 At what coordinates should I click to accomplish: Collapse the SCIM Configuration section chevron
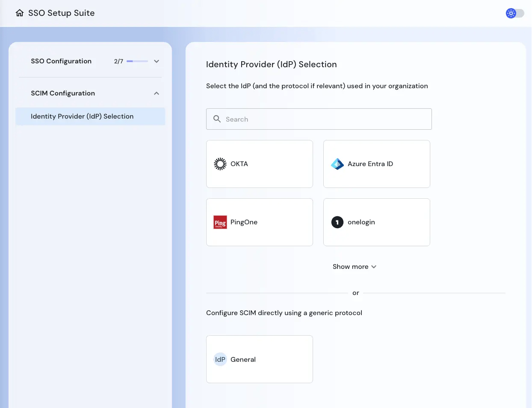pos(157,93)
